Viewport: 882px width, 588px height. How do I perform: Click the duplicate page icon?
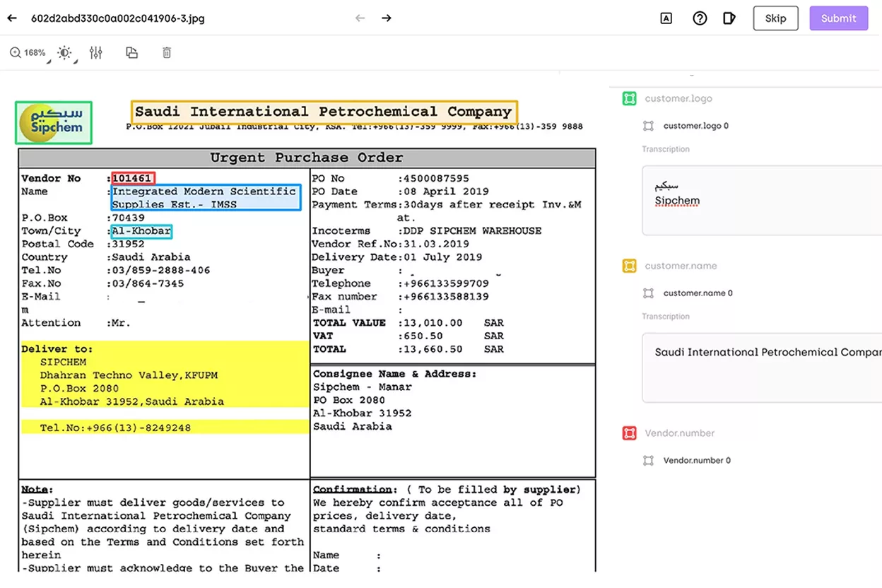pos(131,52)
